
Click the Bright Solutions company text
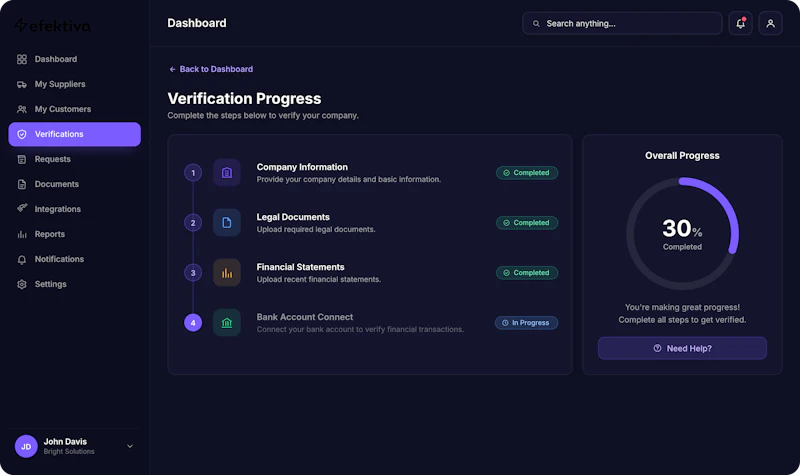(69, 452)
